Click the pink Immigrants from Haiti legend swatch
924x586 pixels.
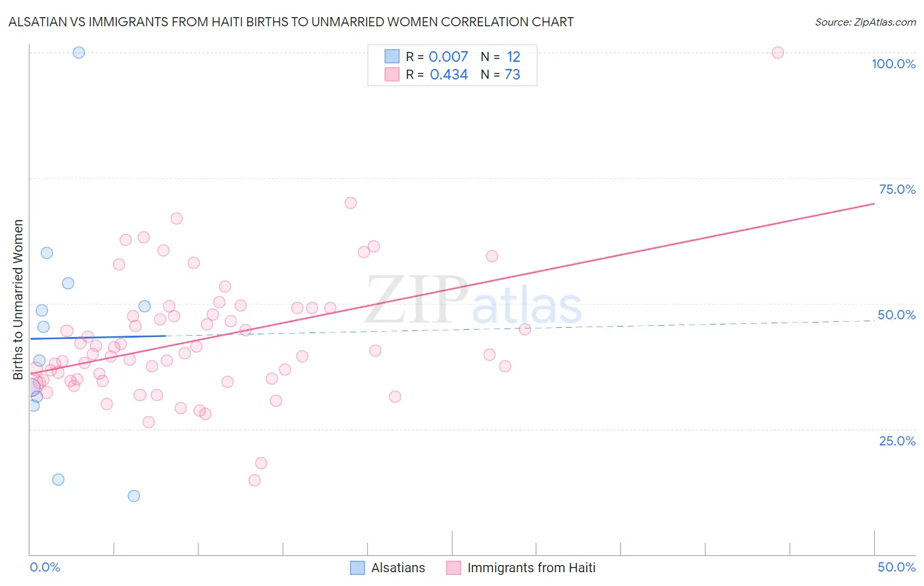453,568
